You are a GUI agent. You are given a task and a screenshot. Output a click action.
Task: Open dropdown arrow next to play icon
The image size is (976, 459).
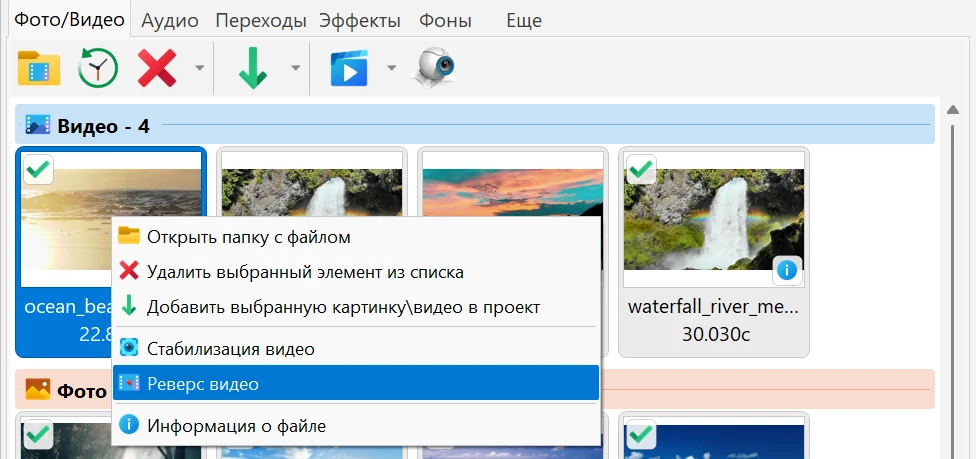[392, 67]
